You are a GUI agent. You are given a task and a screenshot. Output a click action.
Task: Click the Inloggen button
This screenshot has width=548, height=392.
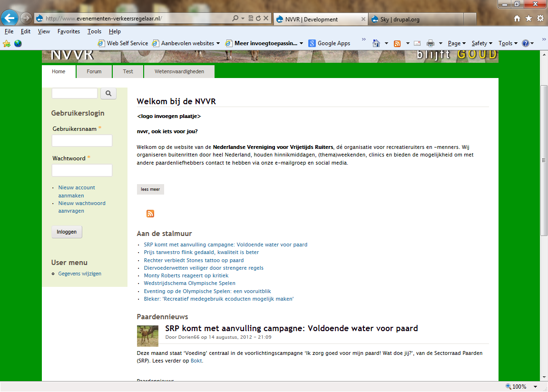tap(67, 232)
